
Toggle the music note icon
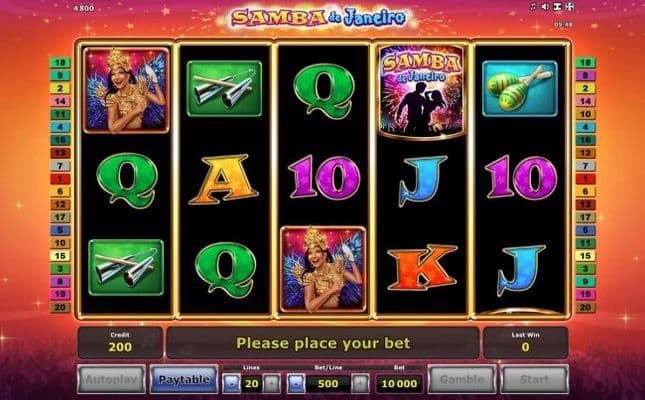point(534,7)
